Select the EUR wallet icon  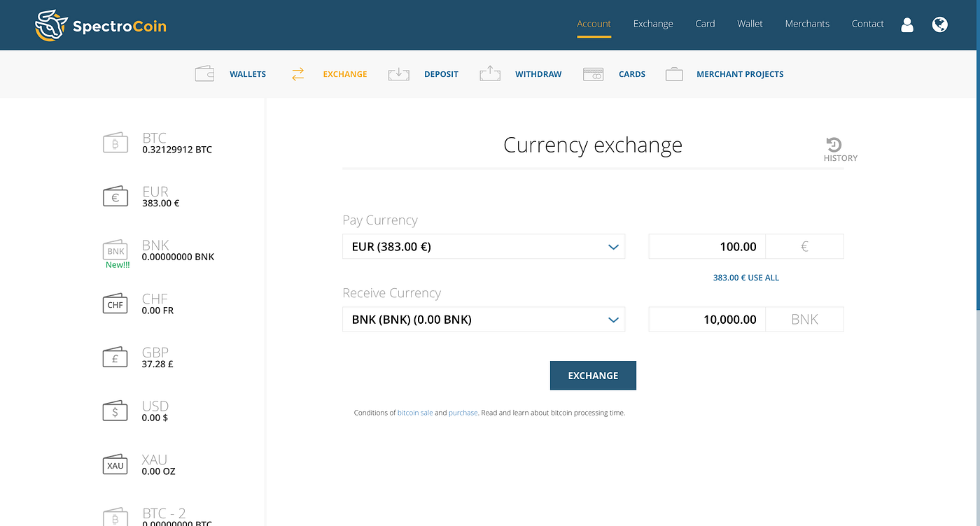click(115, 197)
